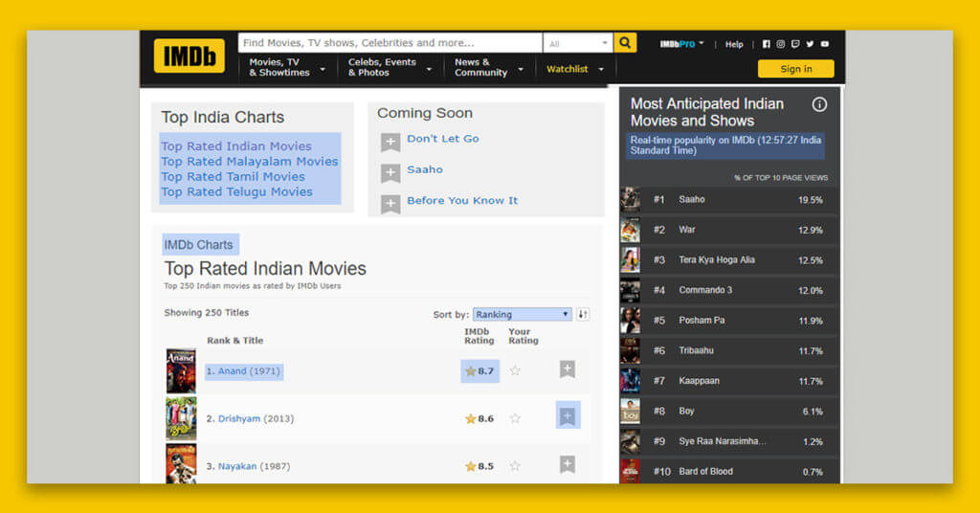Add Nayakan to watchlist
This screenshot has height=513, width=980.
(x=567, y=464)
